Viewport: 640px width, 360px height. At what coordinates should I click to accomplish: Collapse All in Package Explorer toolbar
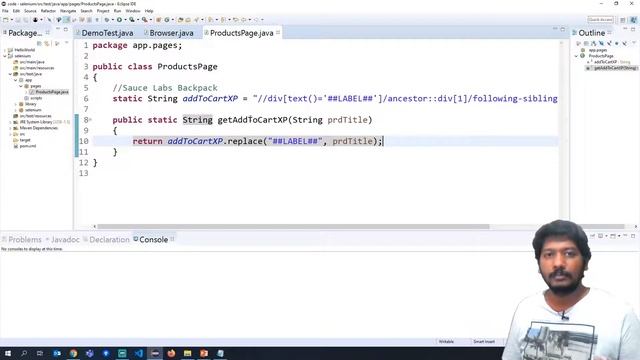tap(39, 43)
